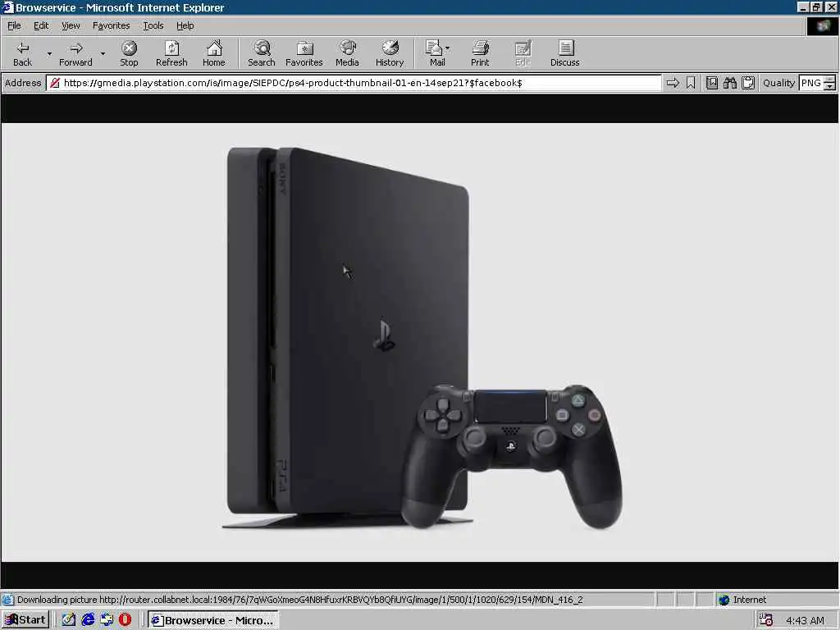Open the Edit menu
Viewport: 840px width, 630px height.
point(41,25)
